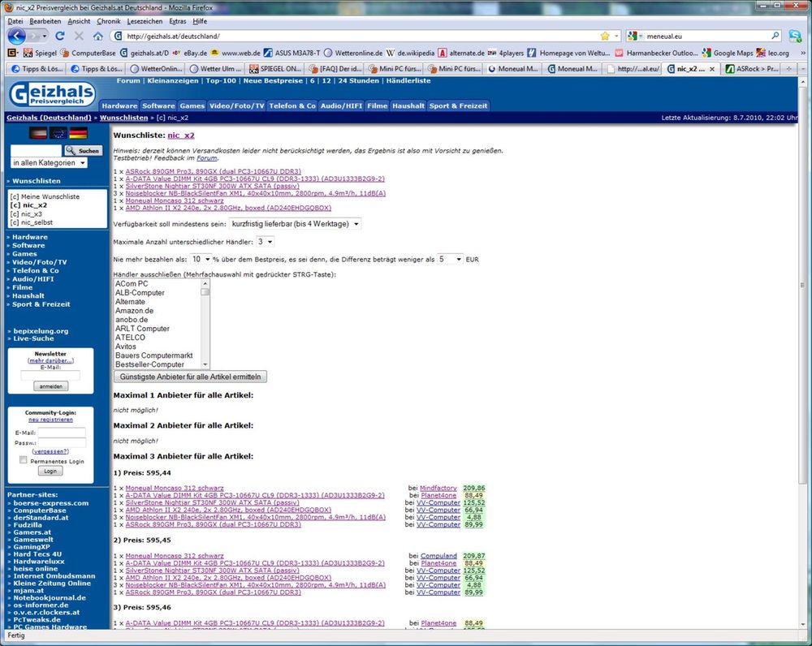
Task: Open the search engine selector dropdown
Action: pos(635,36)
